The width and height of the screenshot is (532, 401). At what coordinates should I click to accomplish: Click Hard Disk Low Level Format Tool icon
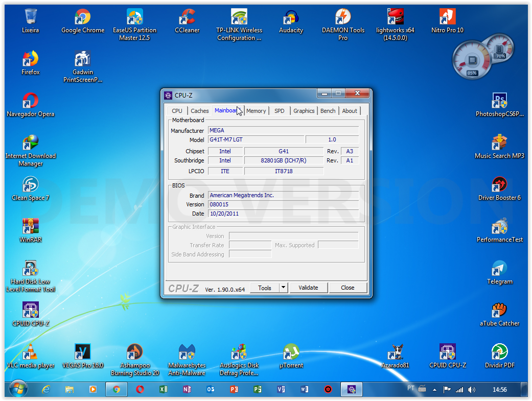point(30,276)
